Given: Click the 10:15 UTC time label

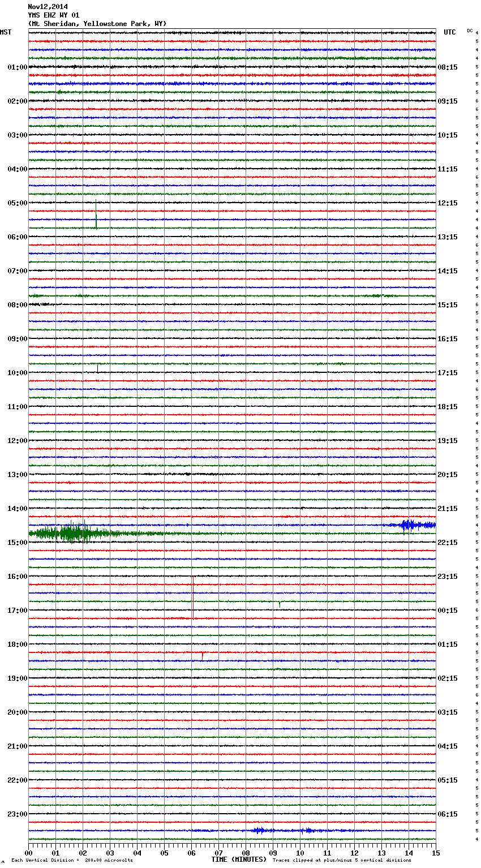Looking at the screenshot, I should pyautogui.click(x=448, y=135).
